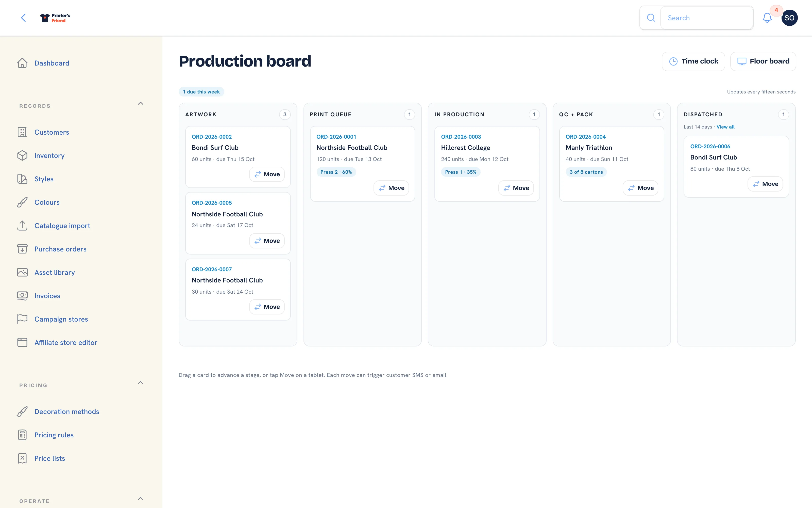This screenshot has width=812, height=508.
Task: Open the SO user avatar
Action: pos(789,18)
